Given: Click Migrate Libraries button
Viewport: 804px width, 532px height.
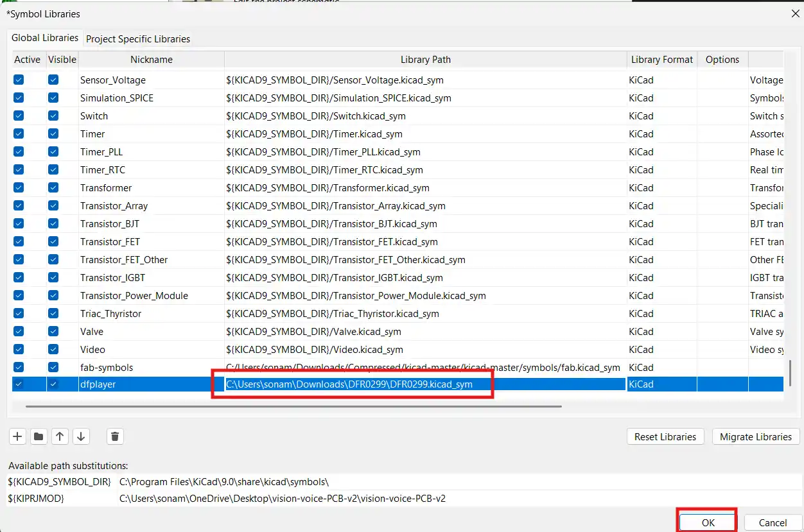Looking at the screenshot, I should (756, 436).
